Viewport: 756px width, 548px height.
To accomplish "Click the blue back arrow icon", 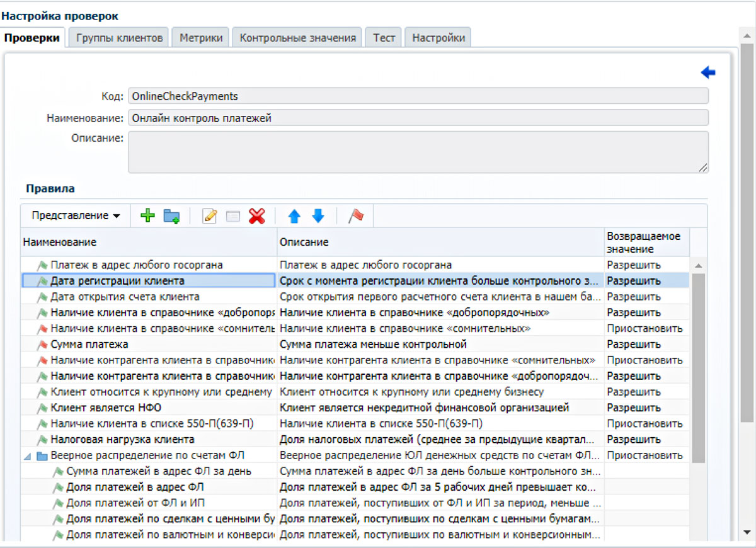I will coord(708,73).
